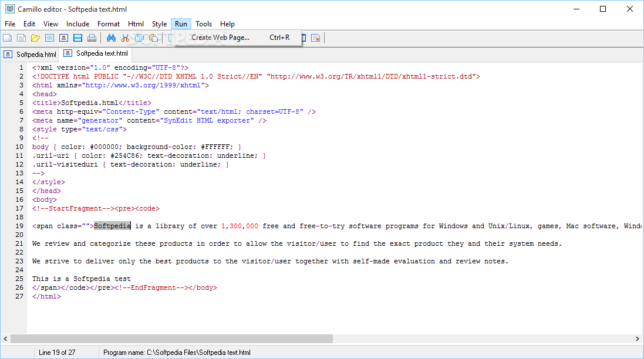Click the </head> tag on line 15
Viewport: 644px width, 359px height.
click(x=46, y=191)
